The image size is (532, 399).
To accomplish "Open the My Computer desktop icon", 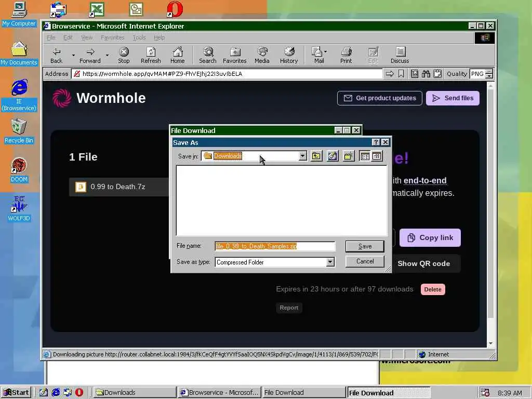I will click(x=19, y=14).
